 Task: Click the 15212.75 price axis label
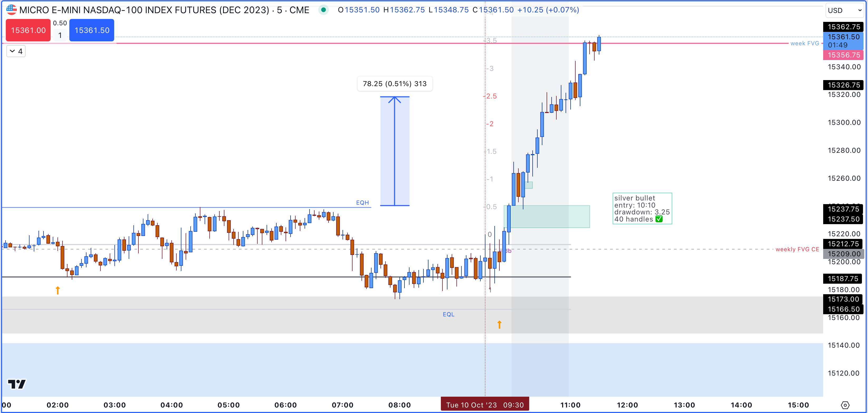(843, 244)
